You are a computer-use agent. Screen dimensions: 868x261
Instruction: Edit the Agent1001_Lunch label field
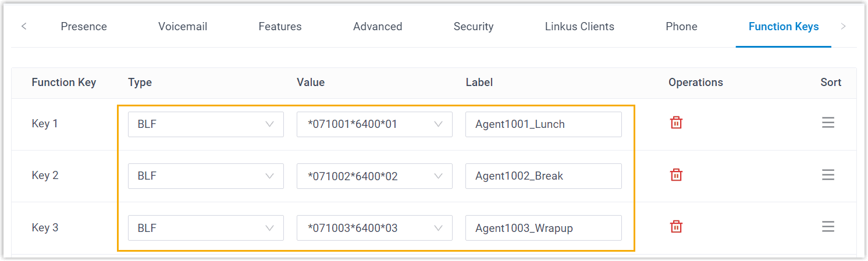pos(543,124)
